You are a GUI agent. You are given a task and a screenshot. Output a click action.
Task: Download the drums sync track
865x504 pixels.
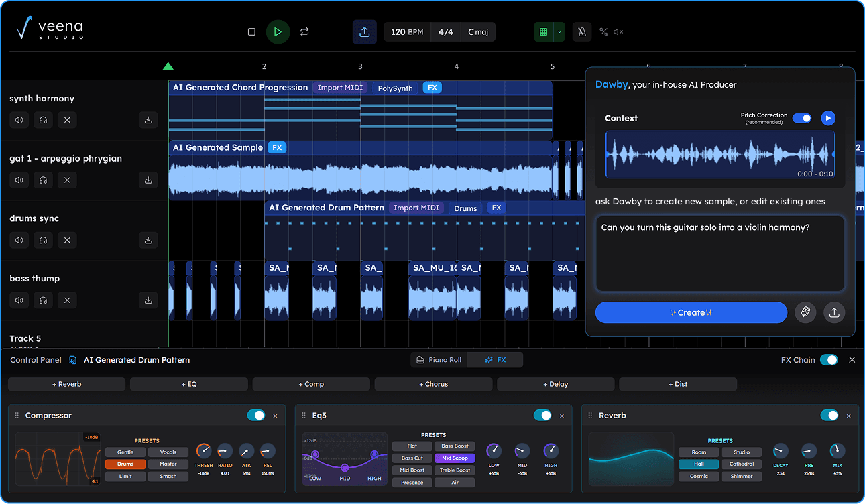148,240
